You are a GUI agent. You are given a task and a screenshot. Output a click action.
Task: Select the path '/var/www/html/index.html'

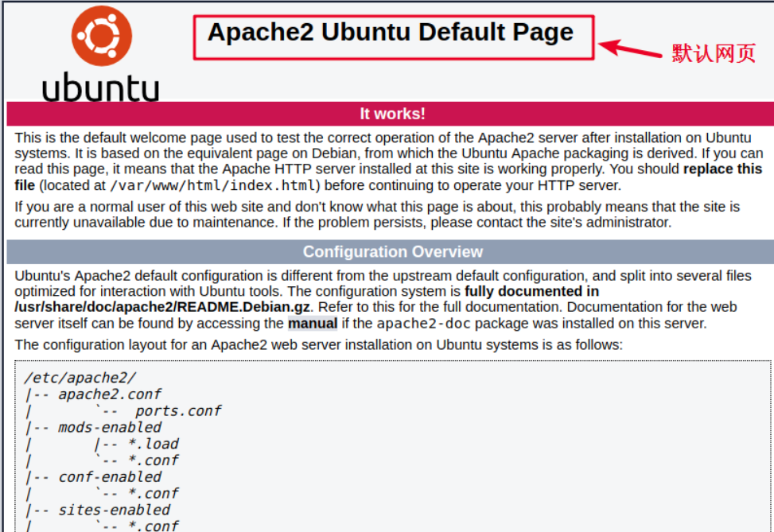[x=212, y=185]
